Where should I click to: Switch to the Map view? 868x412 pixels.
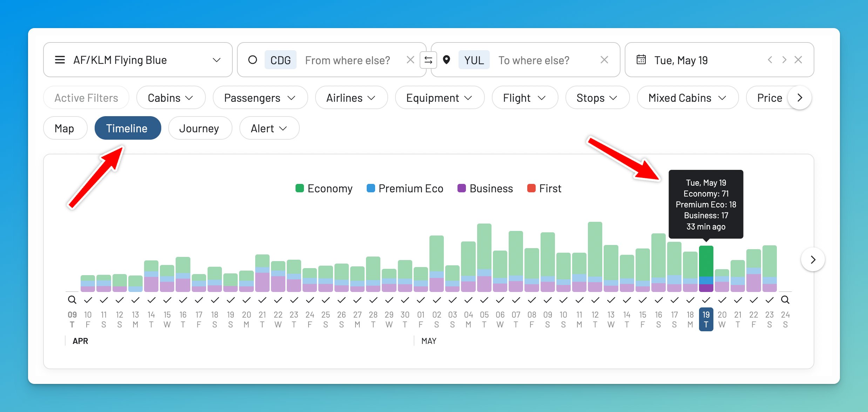65,128
